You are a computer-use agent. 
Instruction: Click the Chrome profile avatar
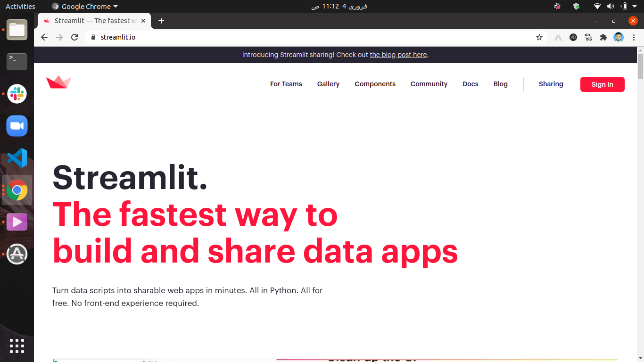click(x=618, y=37)
